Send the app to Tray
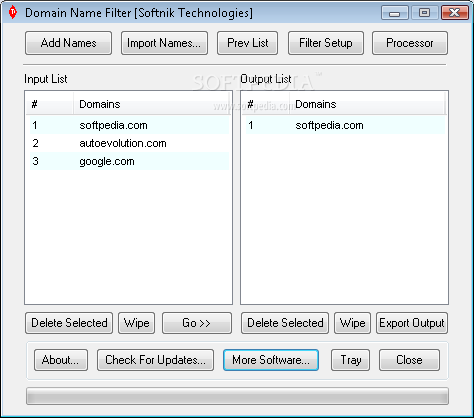 click(x=350, y=360)
